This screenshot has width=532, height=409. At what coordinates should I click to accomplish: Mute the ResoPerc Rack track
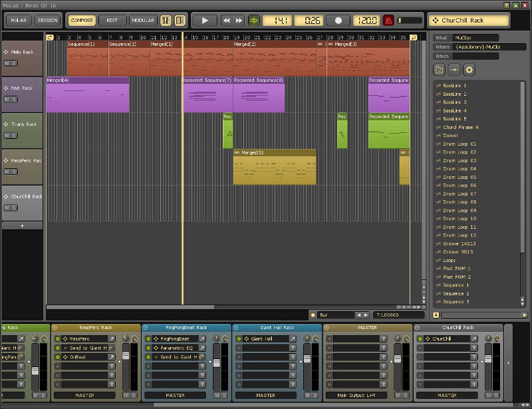7,172
